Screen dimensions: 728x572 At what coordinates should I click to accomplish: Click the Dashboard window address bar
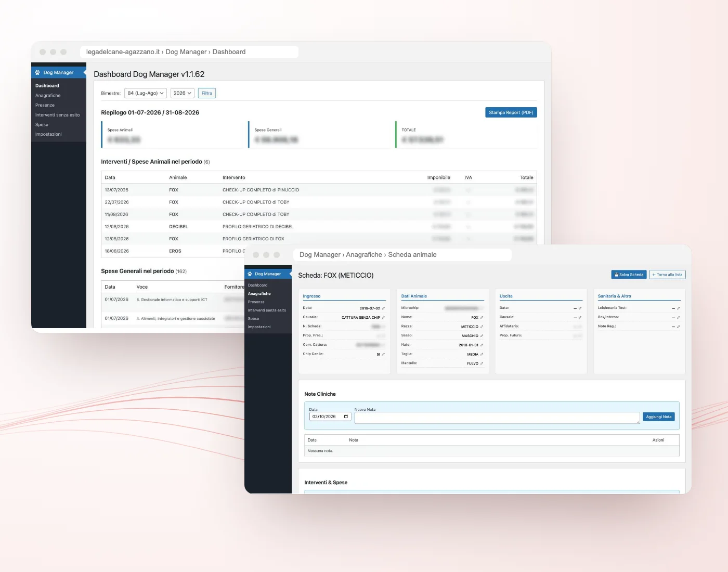[189, 52]
